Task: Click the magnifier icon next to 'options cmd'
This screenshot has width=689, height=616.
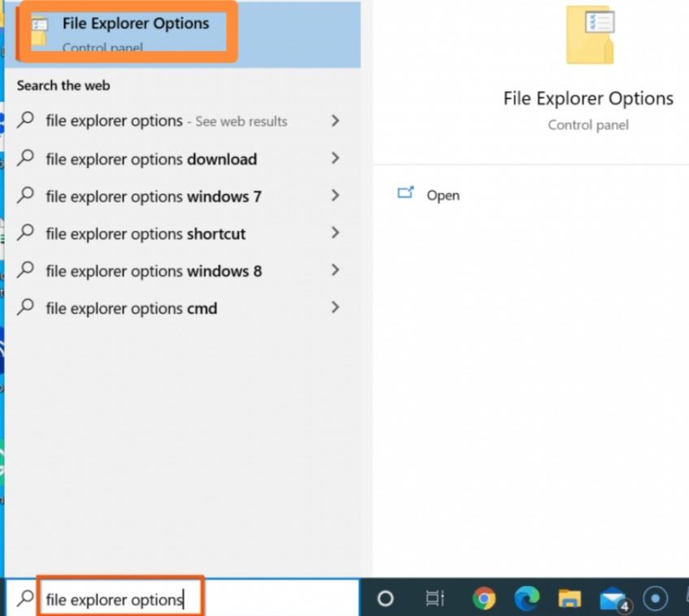Action: pyautogui.click(x=25, y=307)
